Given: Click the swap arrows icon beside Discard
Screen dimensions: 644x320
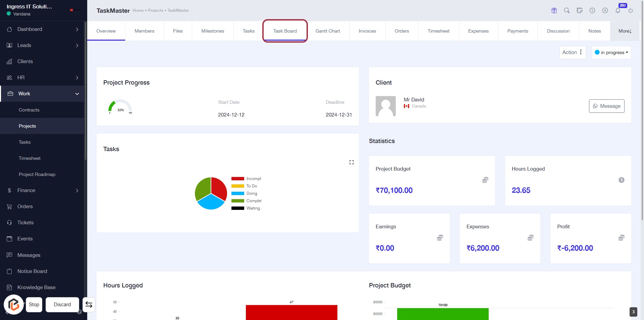Looking at the screenshot, I should tap(89, 305).
